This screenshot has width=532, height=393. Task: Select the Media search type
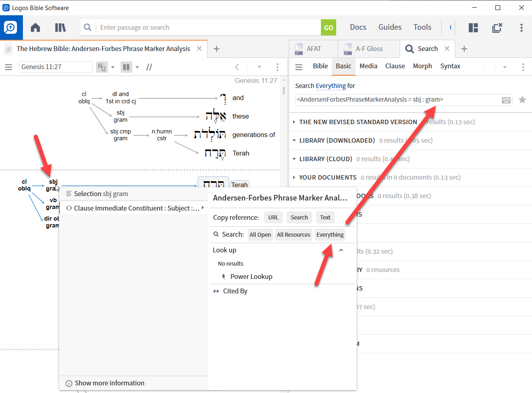(x=368, y=66)
